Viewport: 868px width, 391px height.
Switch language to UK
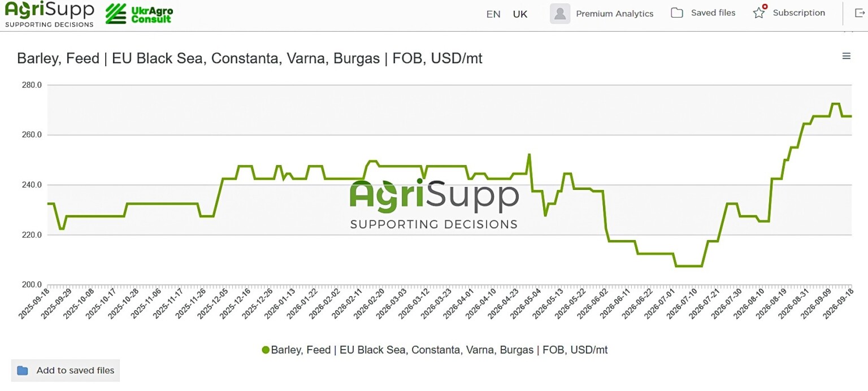pyautogui.click(x=520, y=14)
